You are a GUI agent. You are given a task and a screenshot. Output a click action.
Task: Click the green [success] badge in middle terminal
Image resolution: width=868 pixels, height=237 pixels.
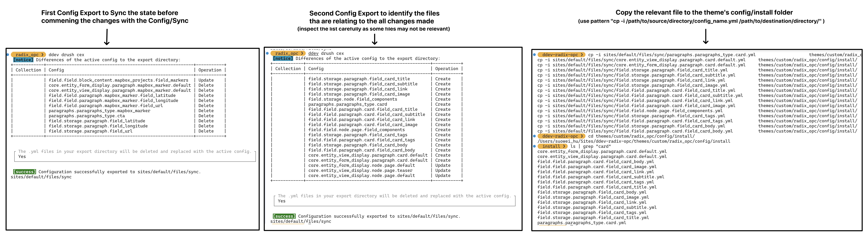[284, 216]
